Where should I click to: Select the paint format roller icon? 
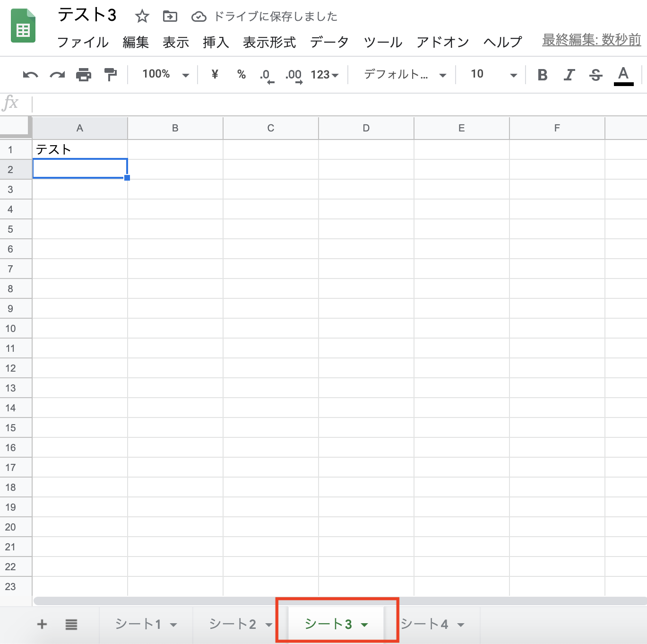pyautogui.click(x=110, y=75)
